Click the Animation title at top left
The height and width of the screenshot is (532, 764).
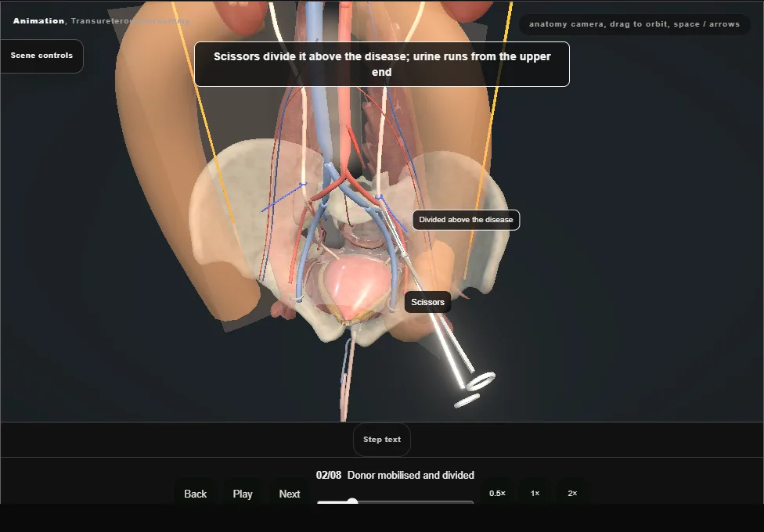pos(38,21)
